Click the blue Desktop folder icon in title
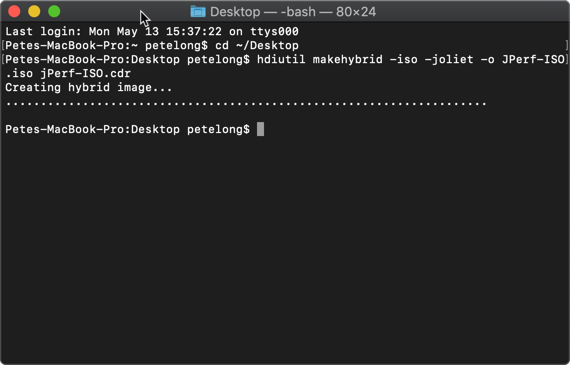The width and height of the screenshot is (570, 365). [198, 12]
